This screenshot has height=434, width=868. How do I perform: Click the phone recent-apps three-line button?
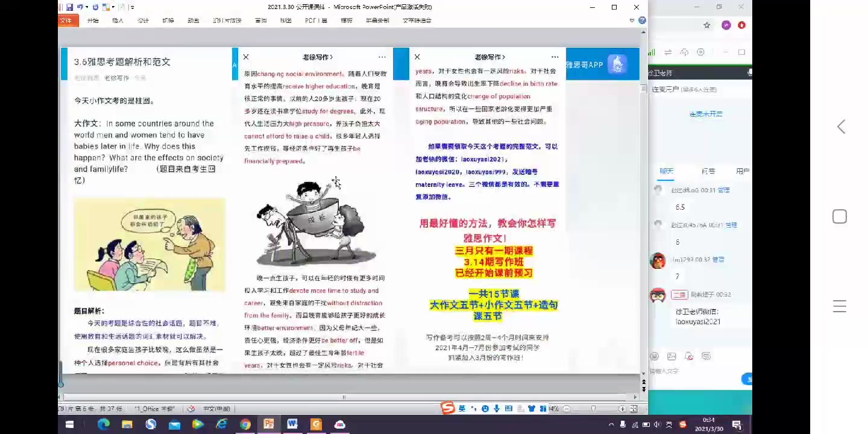pos(840,306)
